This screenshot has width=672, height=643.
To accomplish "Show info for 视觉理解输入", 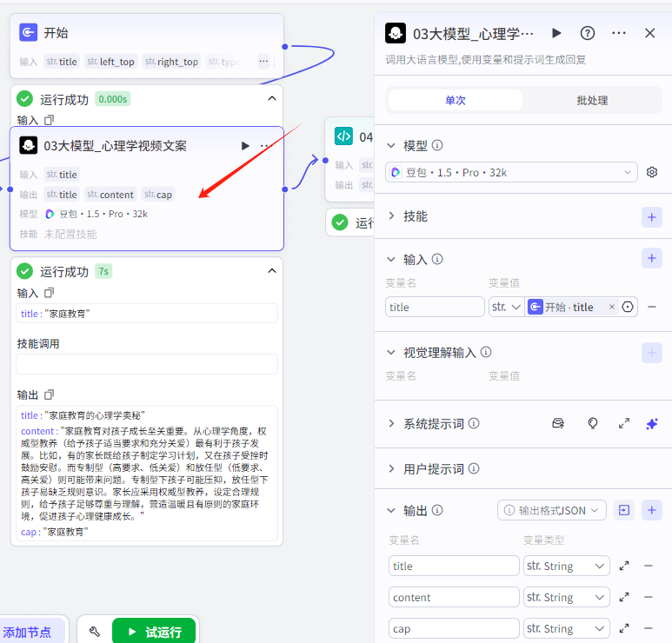I will [486, 352].
